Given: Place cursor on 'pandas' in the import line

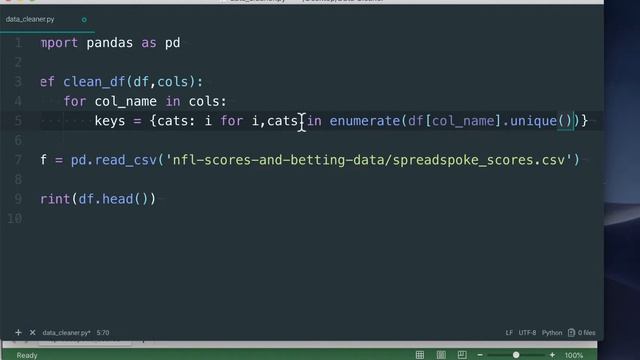Looking at the screenshot, I should [109, 43].
